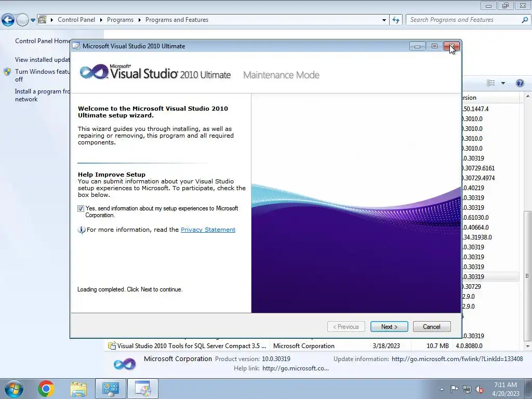Image resolution: width=532 pixels, height=399 pixels.
Task: Maximize the Visual Studio setup window
Action: click(x=434, y=46)
